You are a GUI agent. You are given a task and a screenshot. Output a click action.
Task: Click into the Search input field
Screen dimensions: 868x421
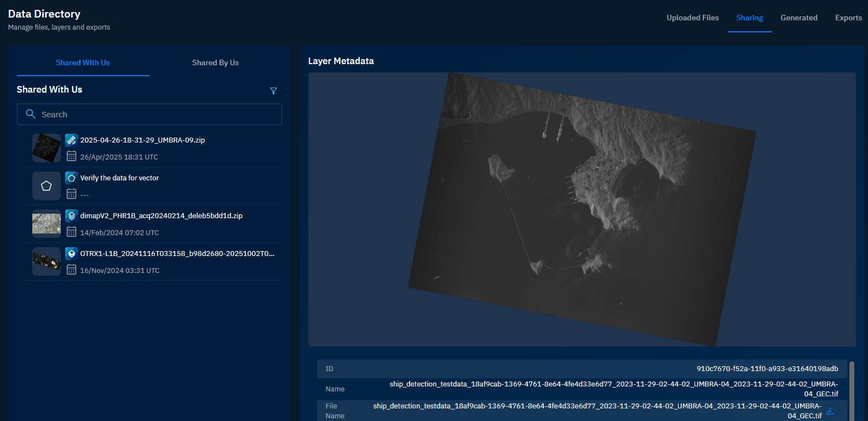[x=159, y=115]
